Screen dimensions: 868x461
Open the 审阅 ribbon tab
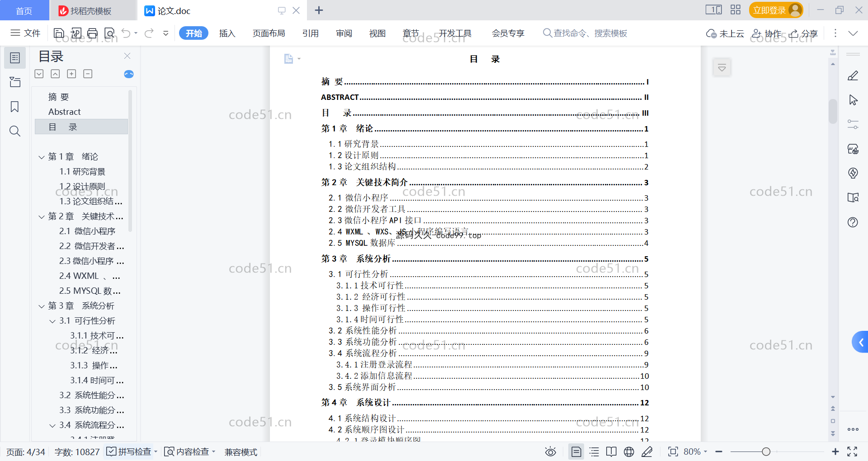coord(344,33)
